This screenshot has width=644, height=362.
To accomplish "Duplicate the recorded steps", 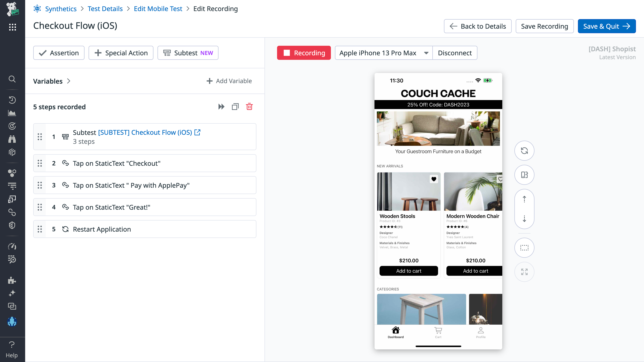I will [x=235, y=106].
